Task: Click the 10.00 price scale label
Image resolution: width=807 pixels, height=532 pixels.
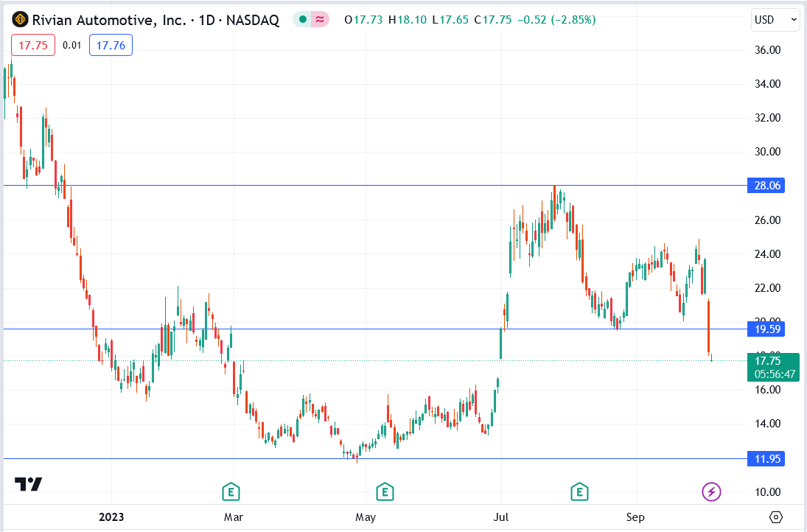Action: tap(767, 492)
